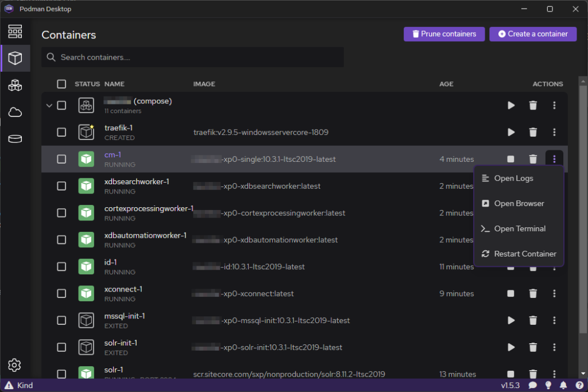Open the Settings gear icon
The image size is (588, 392).
[14, 364]
